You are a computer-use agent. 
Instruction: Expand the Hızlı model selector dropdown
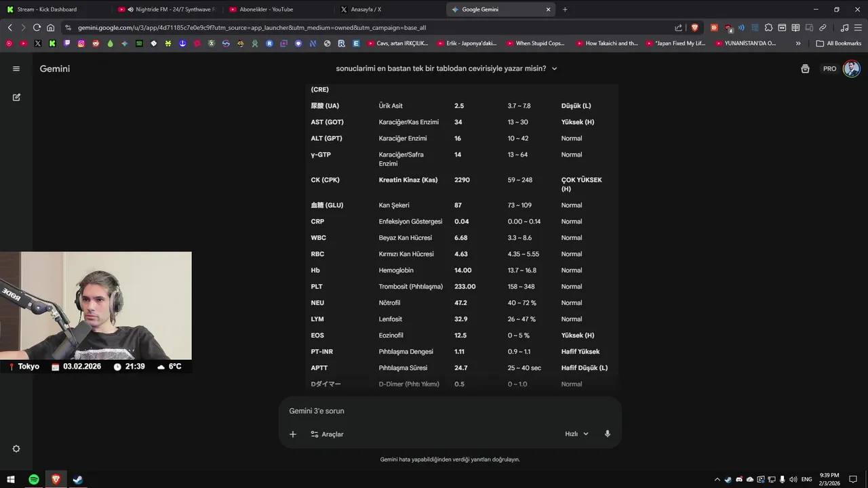(577, 434)
